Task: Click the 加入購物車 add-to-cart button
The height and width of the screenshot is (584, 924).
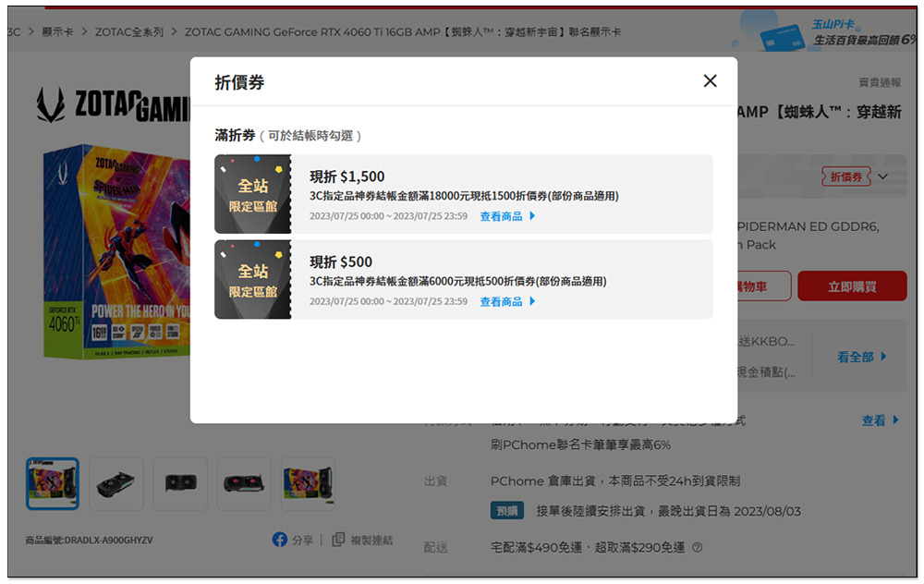Action: (x=763, y=286)
